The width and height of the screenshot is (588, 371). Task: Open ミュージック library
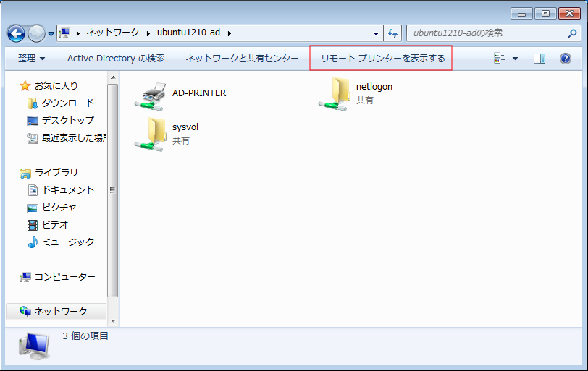point(68,242)
